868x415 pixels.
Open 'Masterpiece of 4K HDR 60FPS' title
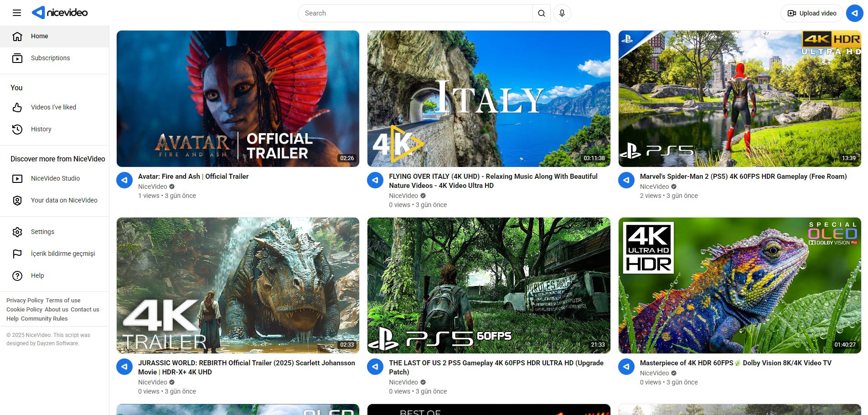(x=736, y=363)
